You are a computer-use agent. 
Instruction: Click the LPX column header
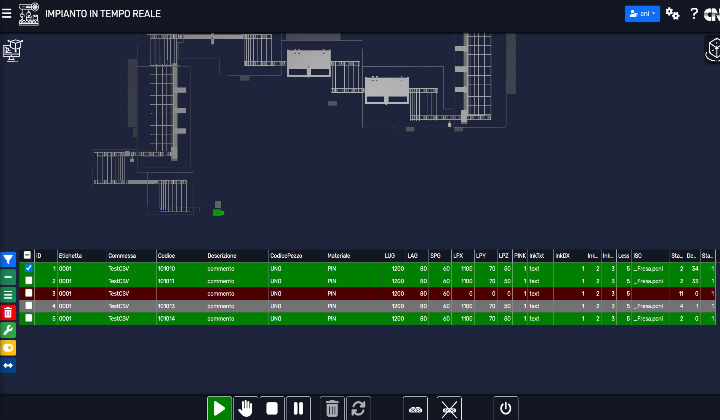click(463, 256)
